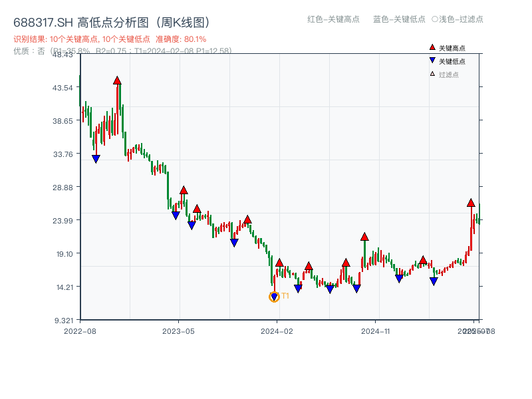
Task: Click the blue triangle in the 关键低点 legend
Action: pyautogui.click(x=432, y=61)
